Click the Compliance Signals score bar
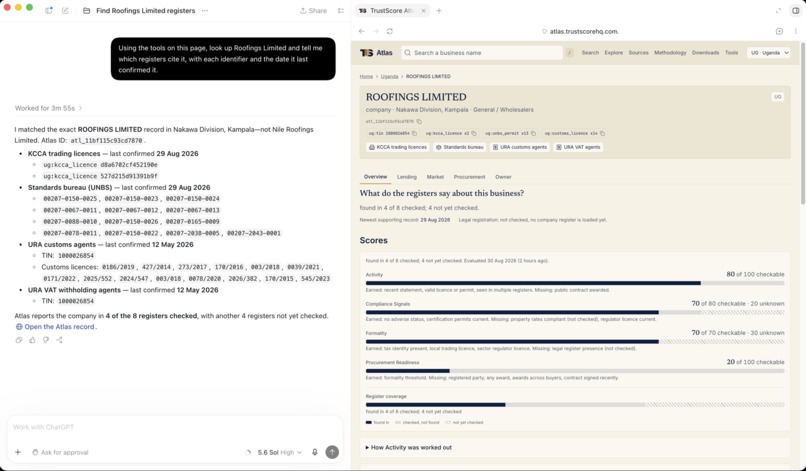This screenshot has height=471, width=806. point(575,312)
